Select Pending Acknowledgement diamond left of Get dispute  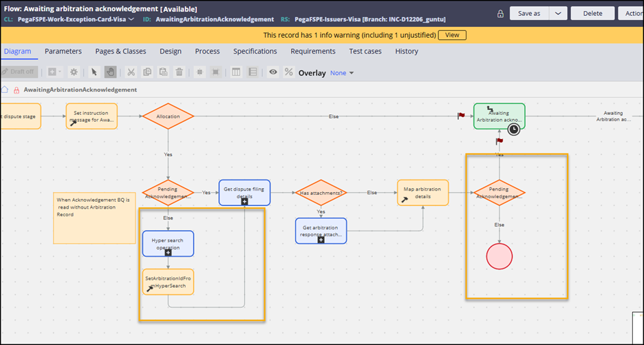pyautogui.click(x=168, y=192)
